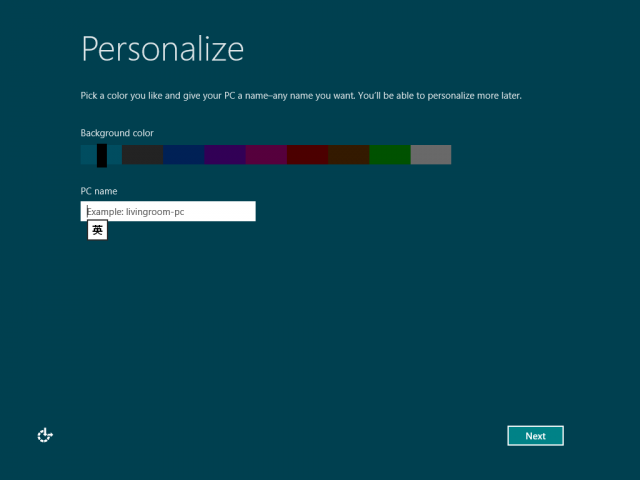Choose the purple background color
640x480 pixels.
click(225, 155)
